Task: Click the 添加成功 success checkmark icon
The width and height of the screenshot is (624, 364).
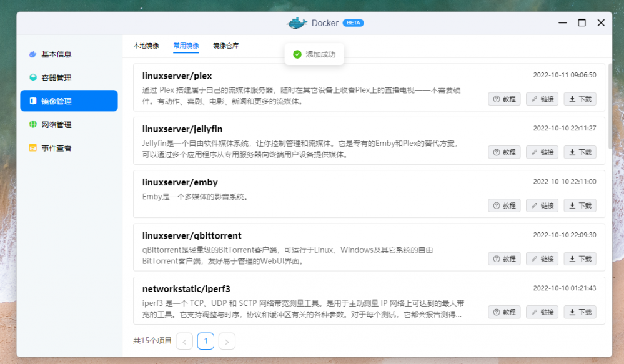Action: point(297,54)
